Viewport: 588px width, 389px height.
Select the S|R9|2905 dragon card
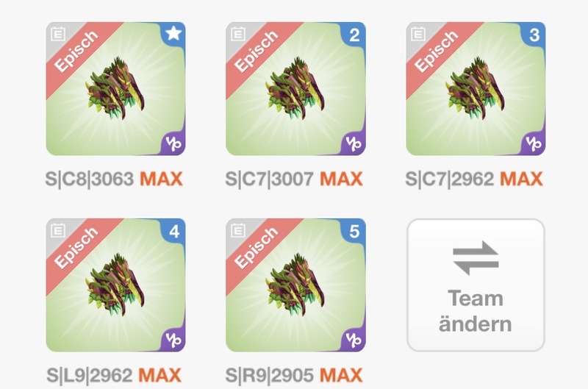click(x=295, y=285)
